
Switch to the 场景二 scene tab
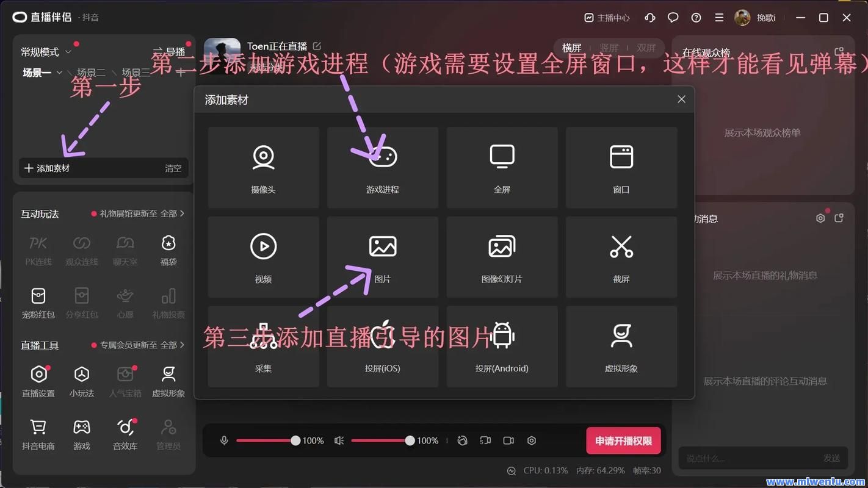click(91, 73)
